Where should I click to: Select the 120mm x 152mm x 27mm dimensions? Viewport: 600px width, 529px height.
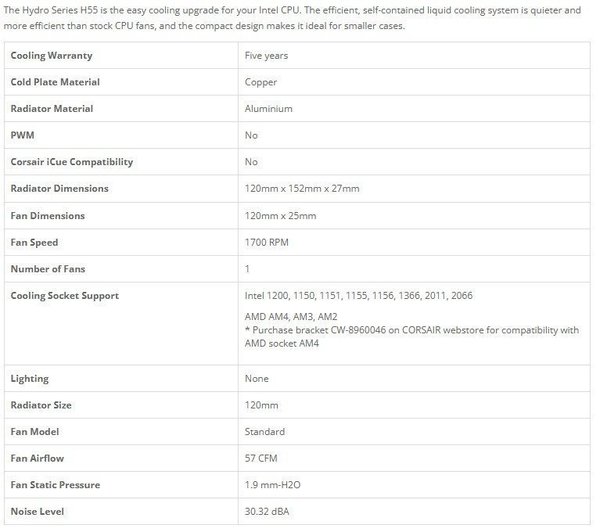coord(302,189)
